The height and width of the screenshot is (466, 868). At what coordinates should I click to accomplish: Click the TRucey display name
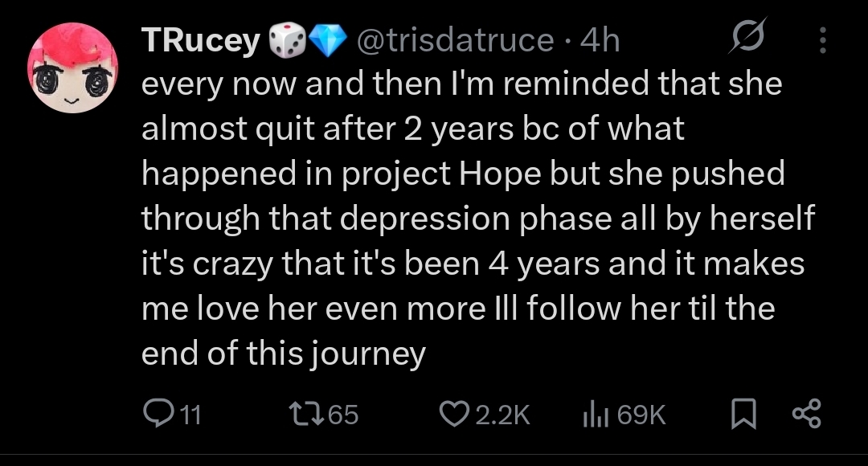pos(200,40)
